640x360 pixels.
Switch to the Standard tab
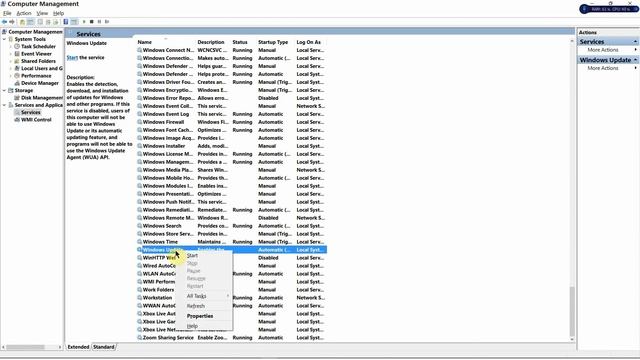(x=104, y=347)
